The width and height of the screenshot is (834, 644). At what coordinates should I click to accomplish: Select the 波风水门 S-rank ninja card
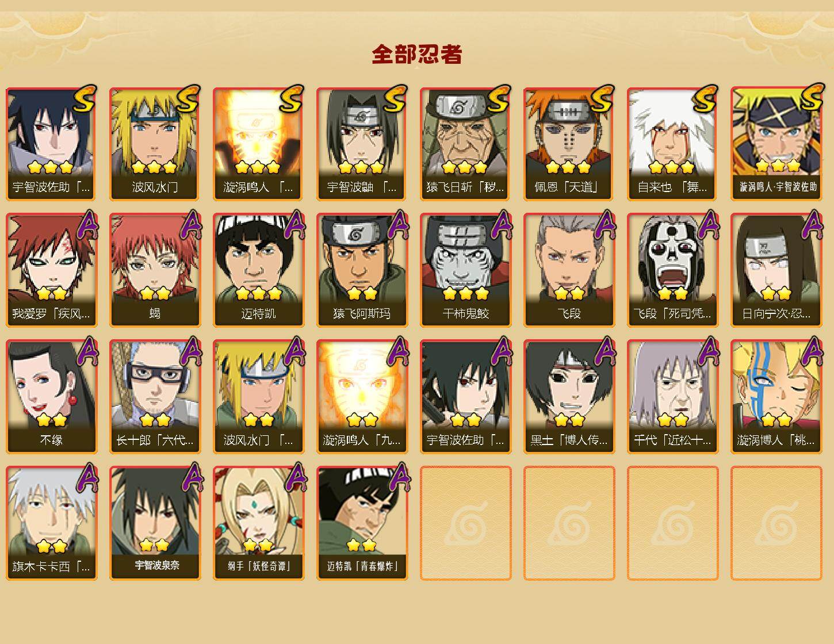point(155,144)
